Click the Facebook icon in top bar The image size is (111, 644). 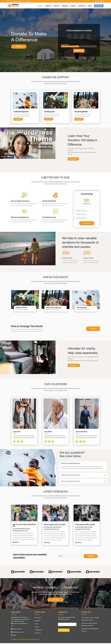pos(94,1)
